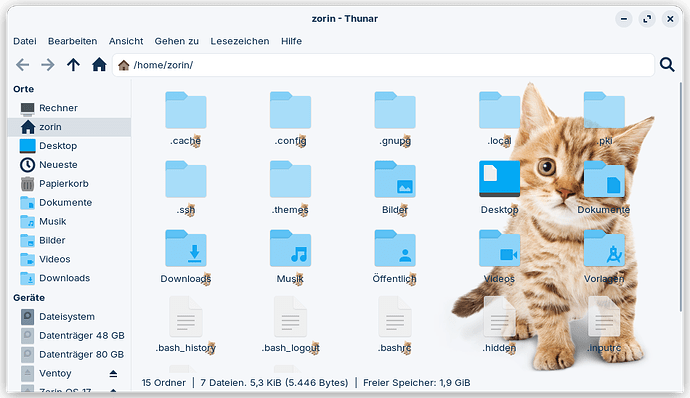
Task: Click the home folder toolbar icon
Action: [x=99, y=65]
